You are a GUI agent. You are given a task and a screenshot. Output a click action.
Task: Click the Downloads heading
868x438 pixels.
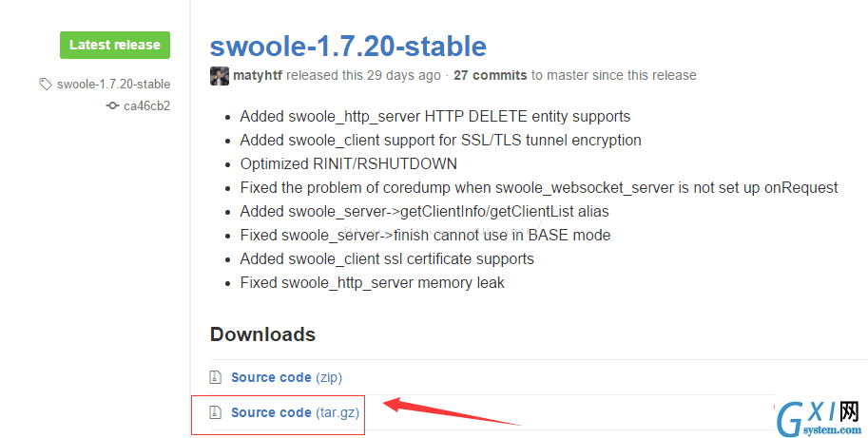tap(263, 334)
